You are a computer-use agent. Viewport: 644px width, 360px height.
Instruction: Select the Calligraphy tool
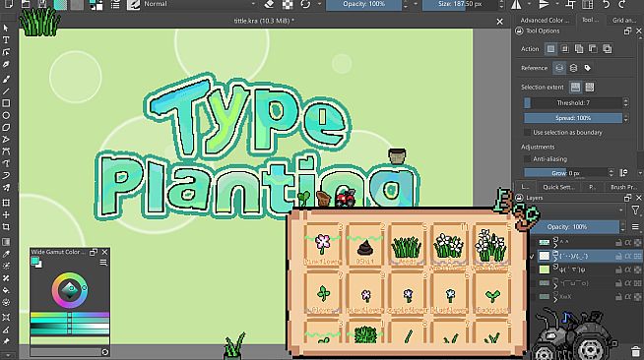[x=6, y=64]
